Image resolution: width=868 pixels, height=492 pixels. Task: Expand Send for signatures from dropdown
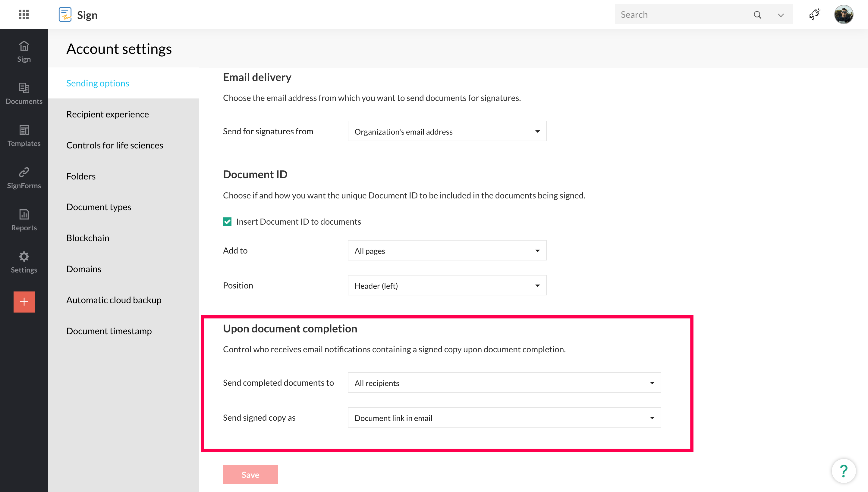[x=447, y=132]
